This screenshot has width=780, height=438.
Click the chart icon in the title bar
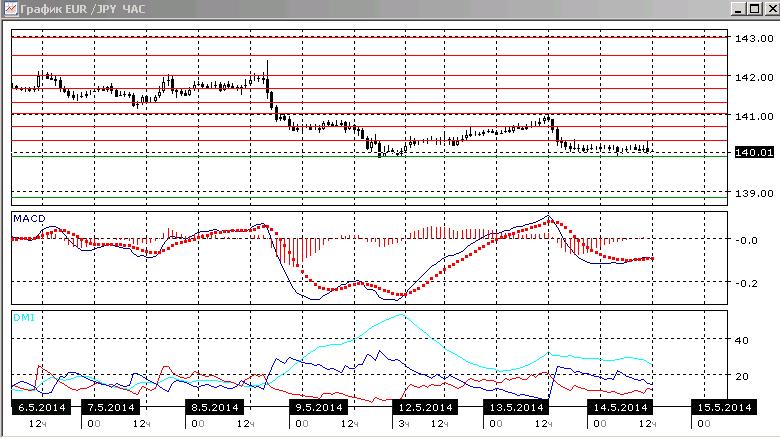tap(10, 8)
